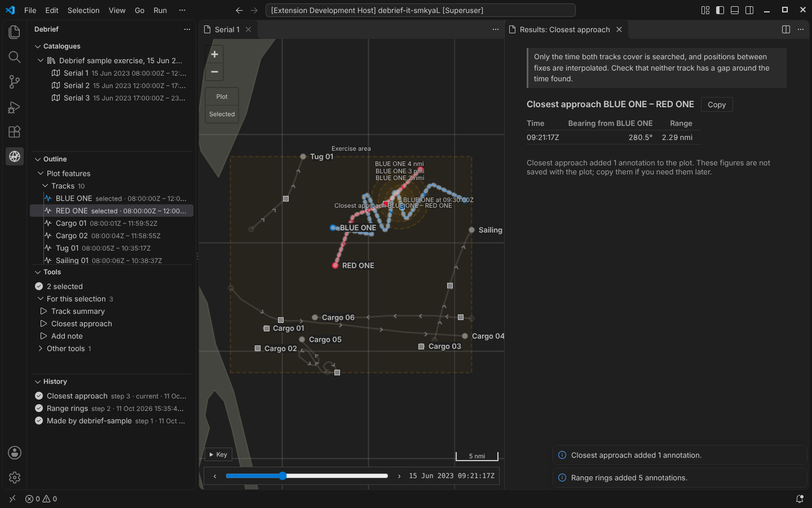
Task: Split the Results editor to the right
Action: click(786, 29)
